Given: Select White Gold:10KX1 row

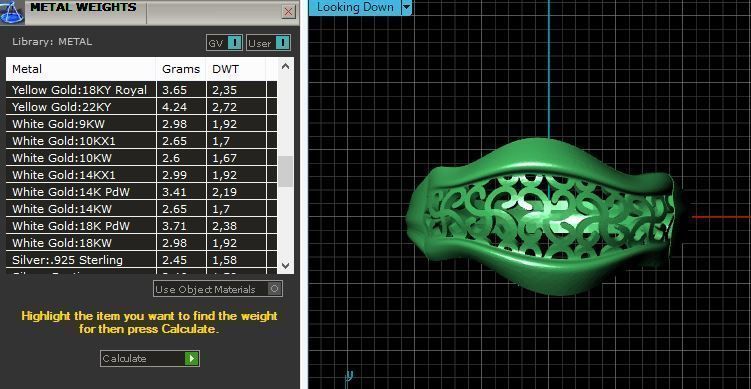Looking at the screenshot, I should point(141,141).
